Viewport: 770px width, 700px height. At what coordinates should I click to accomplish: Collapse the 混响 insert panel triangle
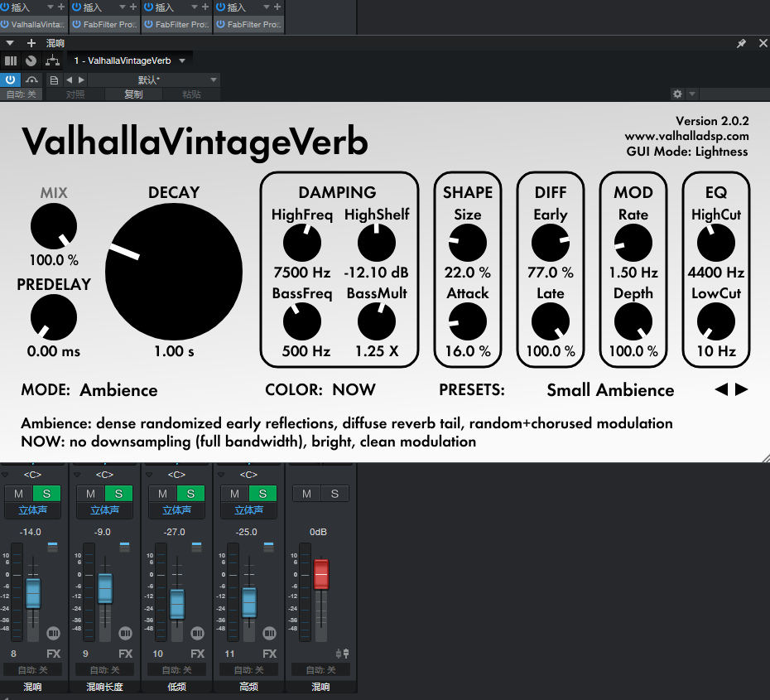click(10, 43)
